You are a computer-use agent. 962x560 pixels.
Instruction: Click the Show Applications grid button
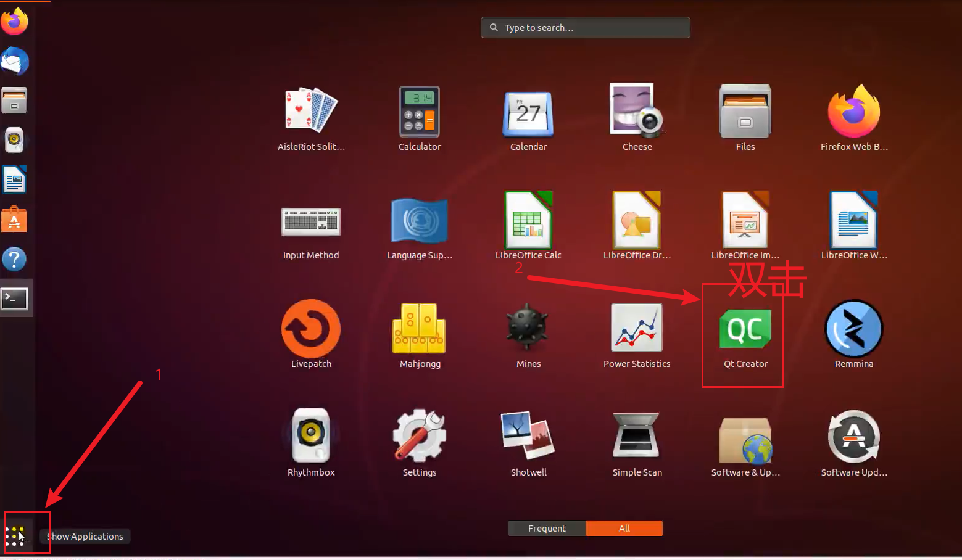click(x=15, y=536)
